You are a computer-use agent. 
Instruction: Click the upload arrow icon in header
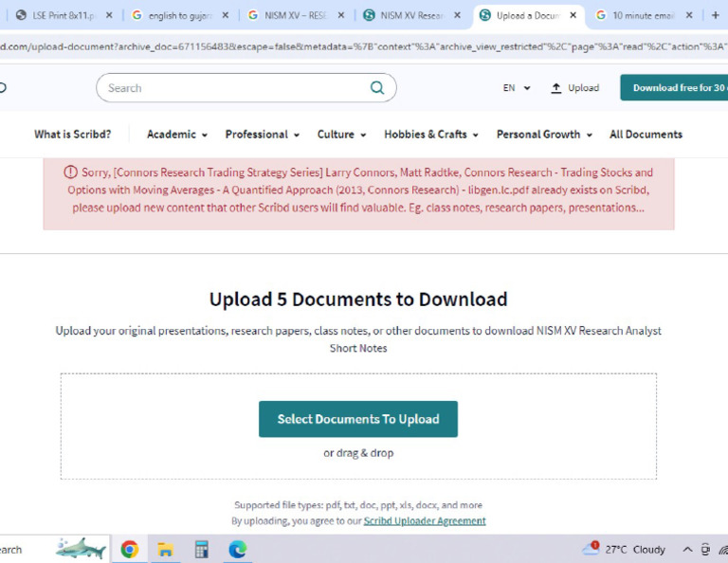[x=555, y=88]
